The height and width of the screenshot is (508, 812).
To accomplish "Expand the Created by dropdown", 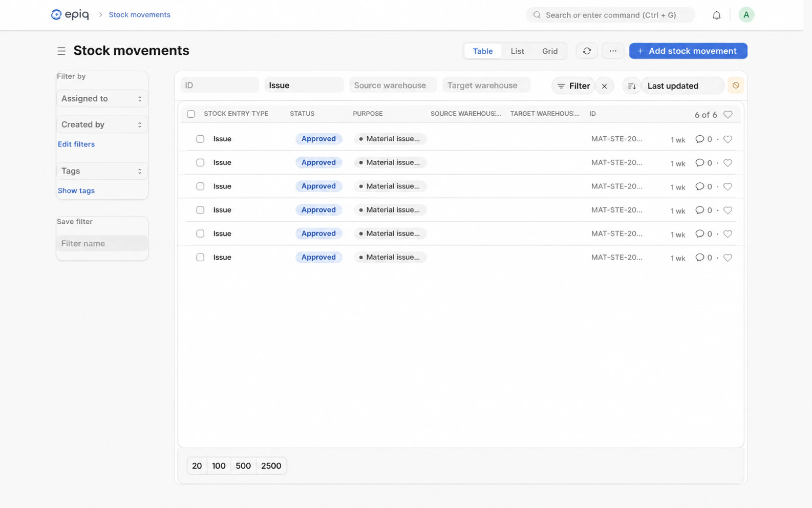I will pos(102,124).
